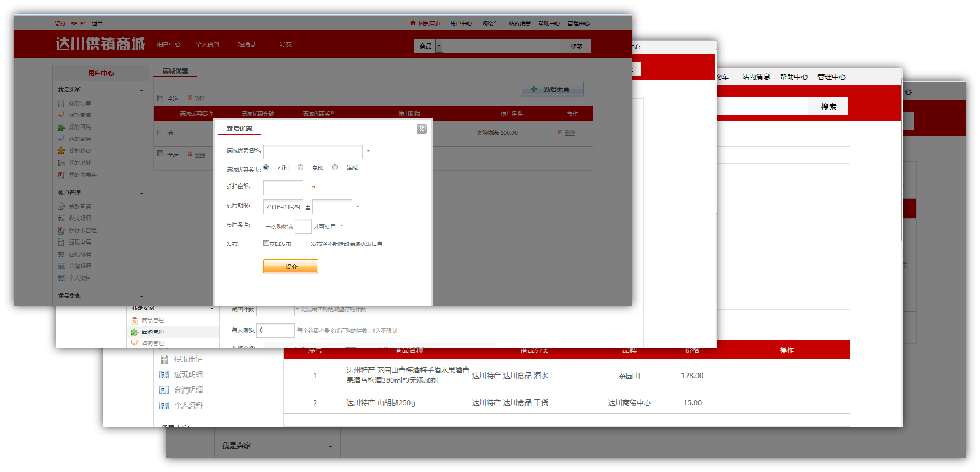Click the 我的优惠券 coupon icon
The width and height of the screenshot is (980, 472).
pos(61,175)
